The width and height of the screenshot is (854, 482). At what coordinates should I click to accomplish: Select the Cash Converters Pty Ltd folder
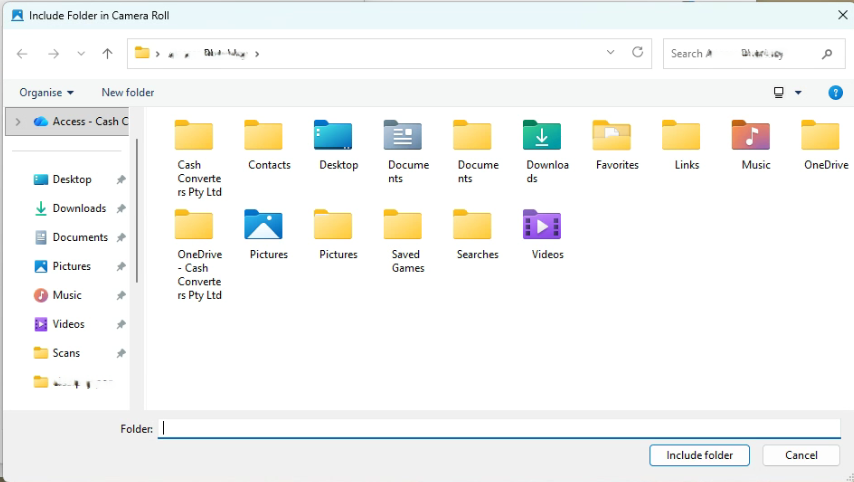click(199, 158)
